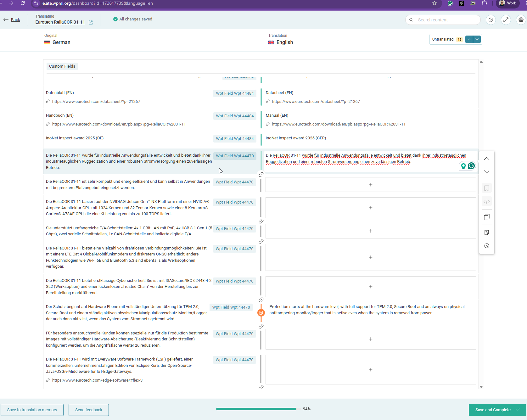Image resolution: width=527 pixels, height=420 pixels.
Task: Copy original text using the side toolbar copy icon
Action: tap(487, 217)
